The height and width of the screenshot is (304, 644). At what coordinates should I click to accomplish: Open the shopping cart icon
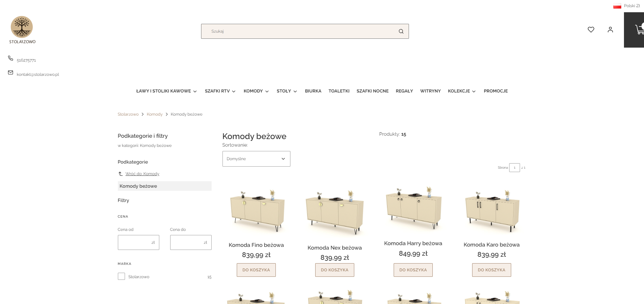pyautogui.click(x=639, y=30)
